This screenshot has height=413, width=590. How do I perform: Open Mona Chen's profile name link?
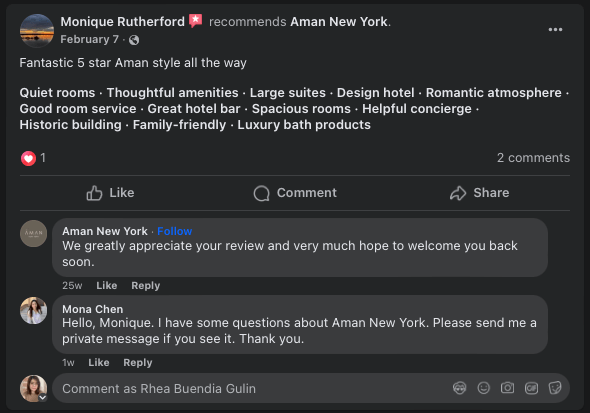(93, 309)
